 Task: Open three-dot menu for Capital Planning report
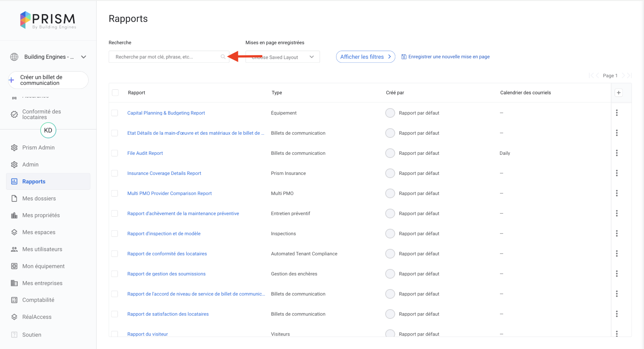617,113
